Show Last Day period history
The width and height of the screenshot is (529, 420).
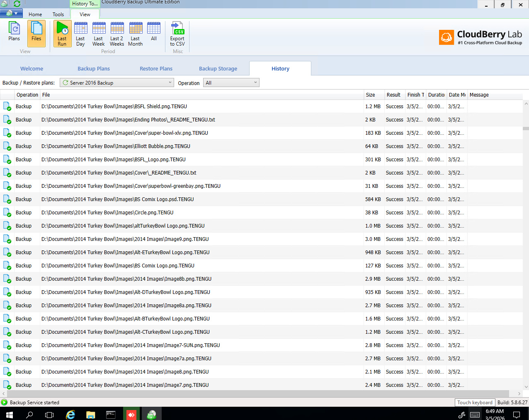pyautogui.click(x=80, y=33)
